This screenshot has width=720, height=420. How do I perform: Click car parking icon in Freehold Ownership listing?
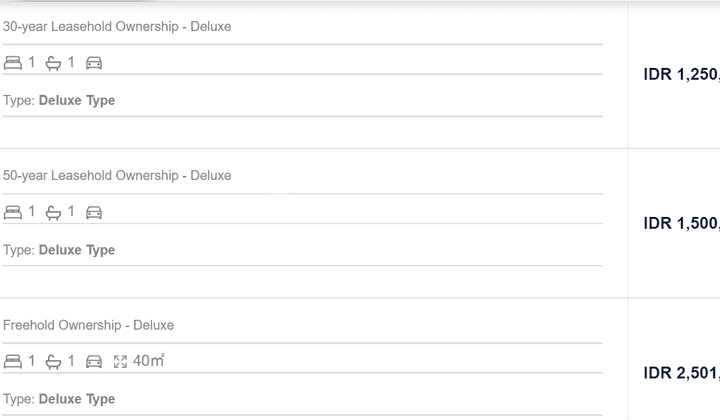[94, 362]
